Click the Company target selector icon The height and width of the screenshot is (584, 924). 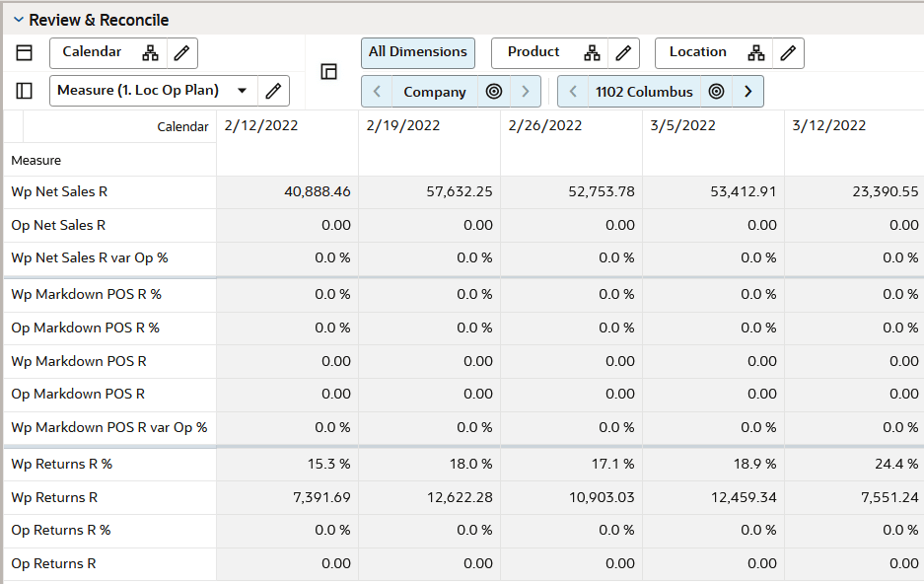pos(494,92)
